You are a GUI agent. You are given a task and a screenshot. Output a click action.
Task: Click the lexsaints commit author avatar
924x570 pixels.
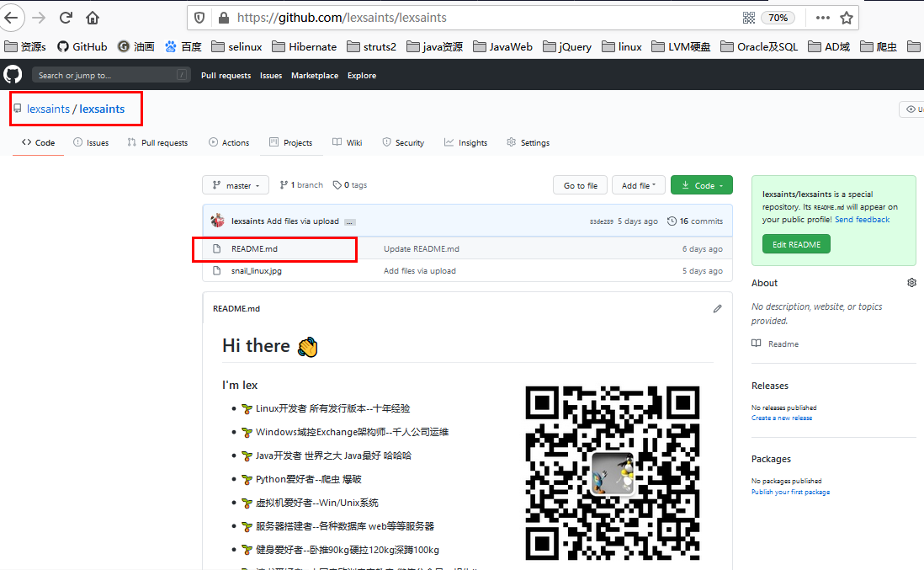[x=218, y=221]
